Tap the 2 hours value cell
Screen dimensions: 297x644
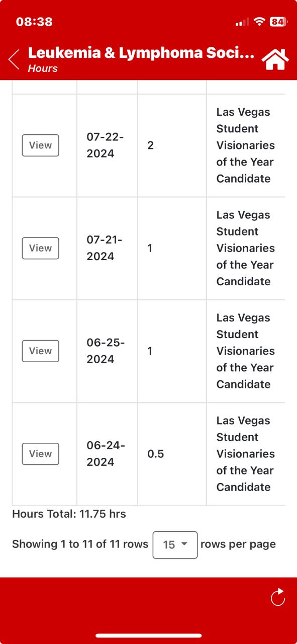[172, 145]
